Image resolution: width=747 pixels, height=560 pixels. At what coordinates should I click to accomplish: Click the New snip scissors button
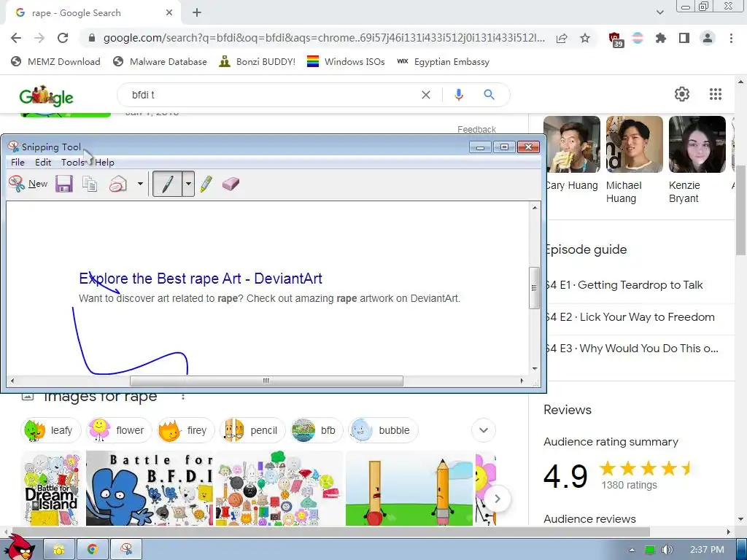pyautogui.click(x=28, y=184)
